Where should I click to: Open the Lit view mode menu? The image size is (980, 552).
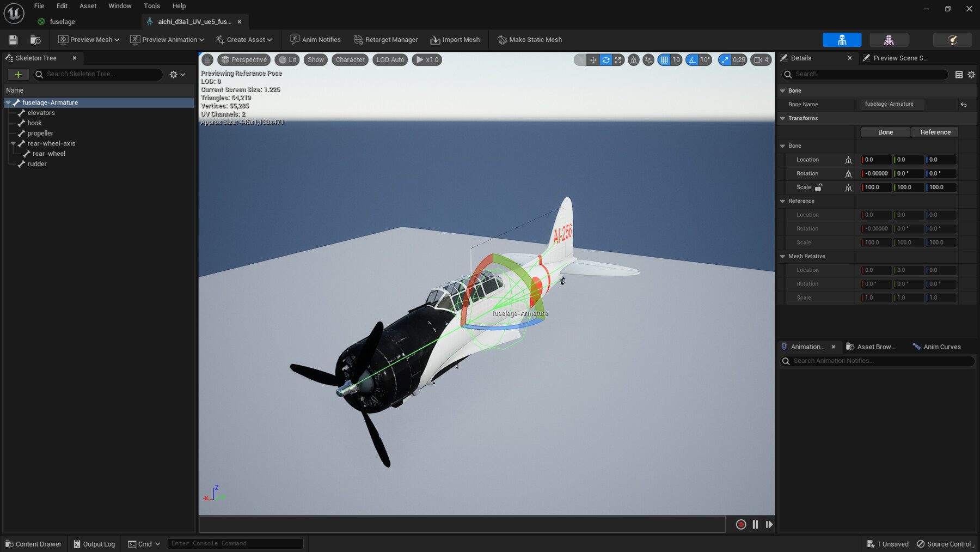[287, 60]
